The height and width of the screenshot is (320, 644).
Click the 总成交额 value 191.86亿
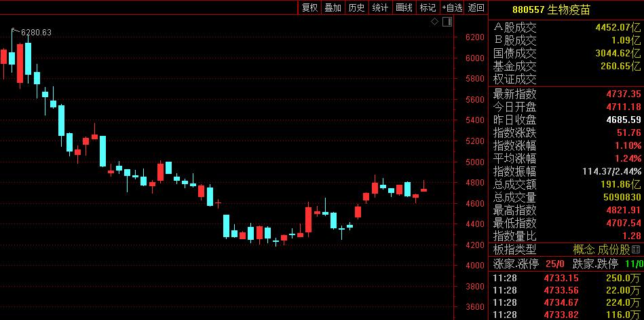622,184
